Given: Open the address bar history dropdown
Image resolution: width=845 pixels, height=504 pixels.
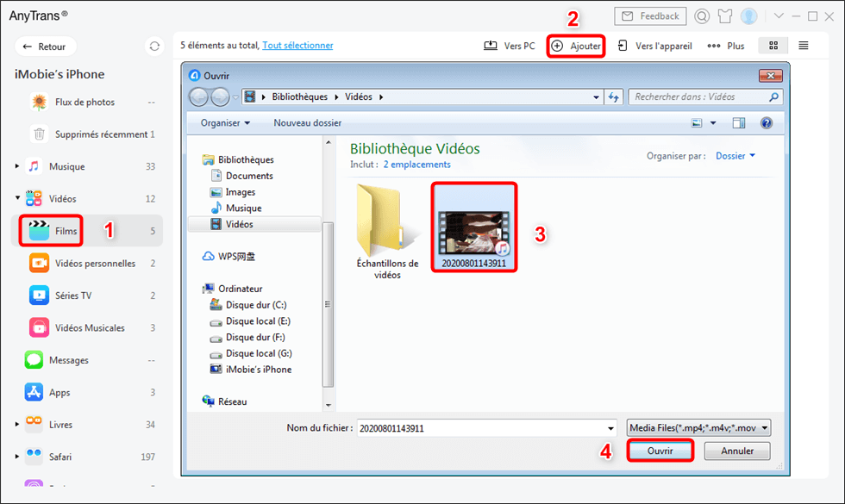Looking at the screenshot, I should point(596,96).
